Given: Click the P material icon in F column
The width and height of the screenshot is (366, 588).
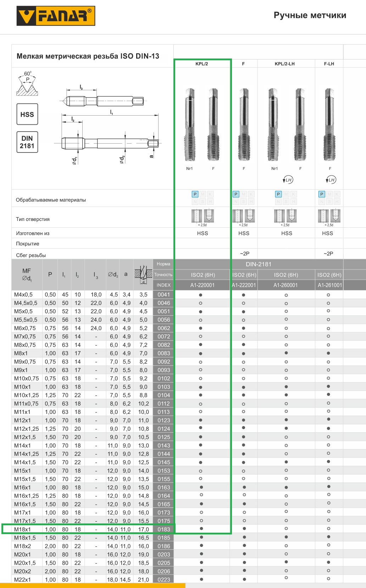Looking at the screenshot, I should 236,194.
